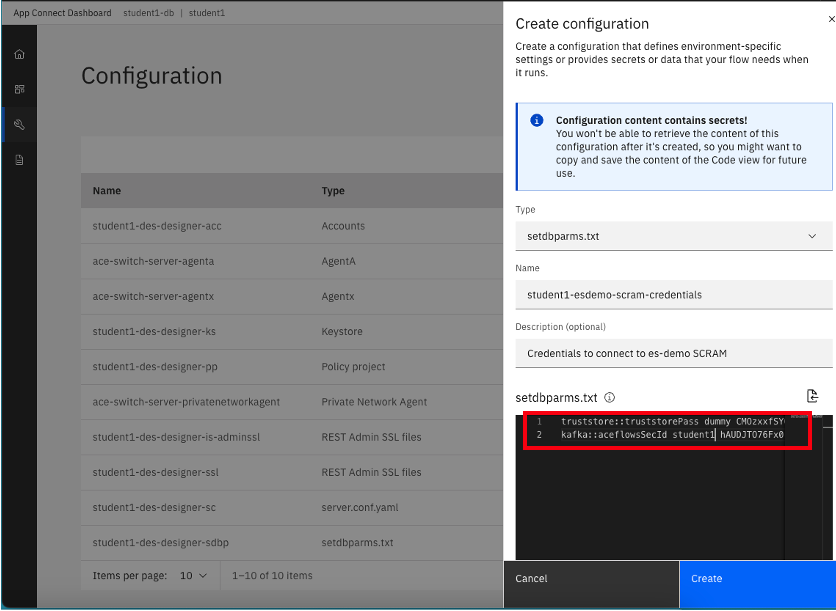Open the ace-switch-server-agenta configuration
This screenshot has width=836, height=611.
[153, 261]
